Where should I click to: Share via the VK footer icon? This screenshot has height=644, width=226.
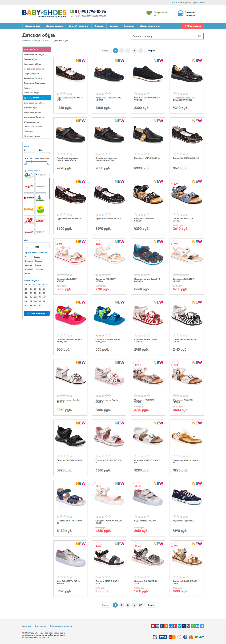pos(157,626)
